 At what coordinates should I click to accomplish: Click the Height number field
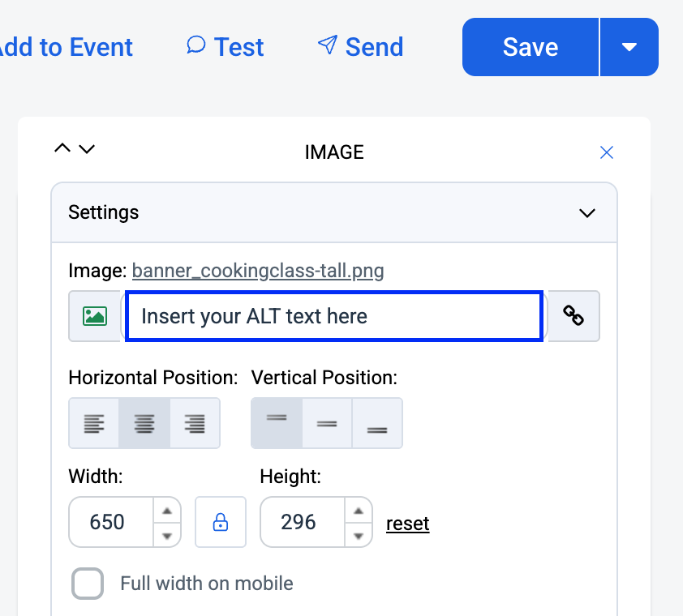click(303, 522)
